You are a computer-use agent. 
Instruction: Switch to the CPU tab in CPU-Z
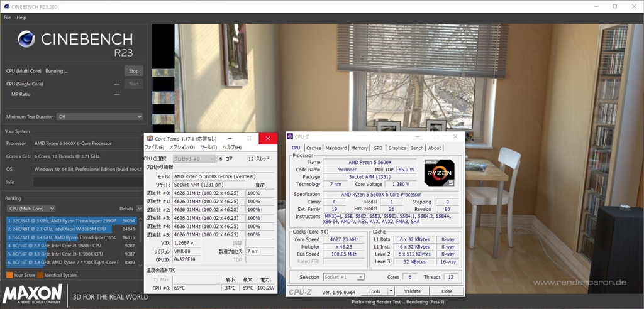tap(296, 148)
